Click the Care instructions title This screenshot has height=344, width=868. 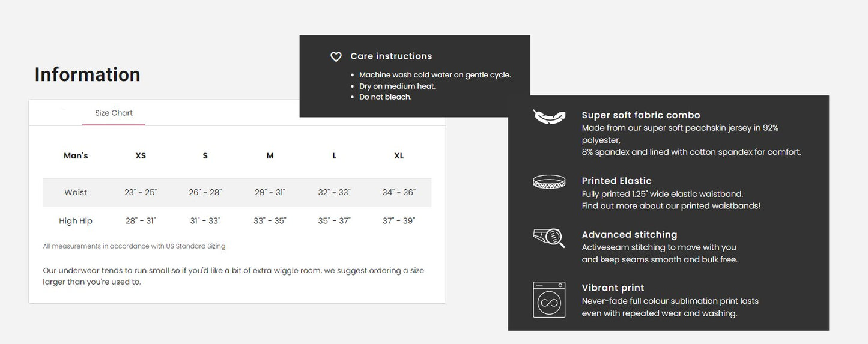click(x=391, y=56)
